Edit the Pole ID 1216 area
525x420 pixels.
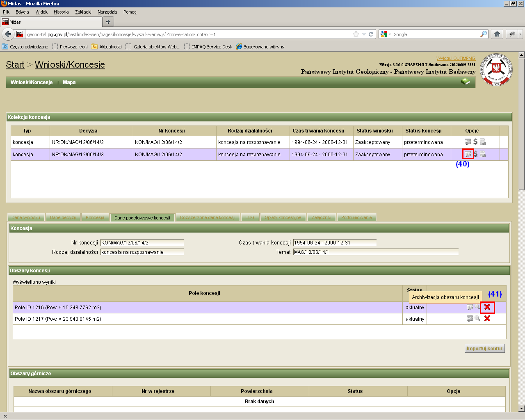[470, 307]
